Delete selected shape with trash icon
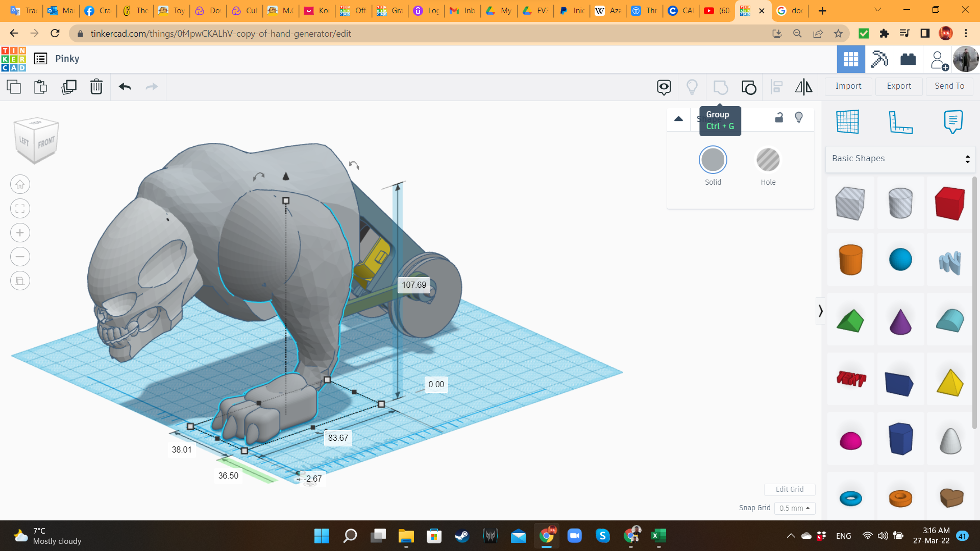980x551 pixels. 96,87
